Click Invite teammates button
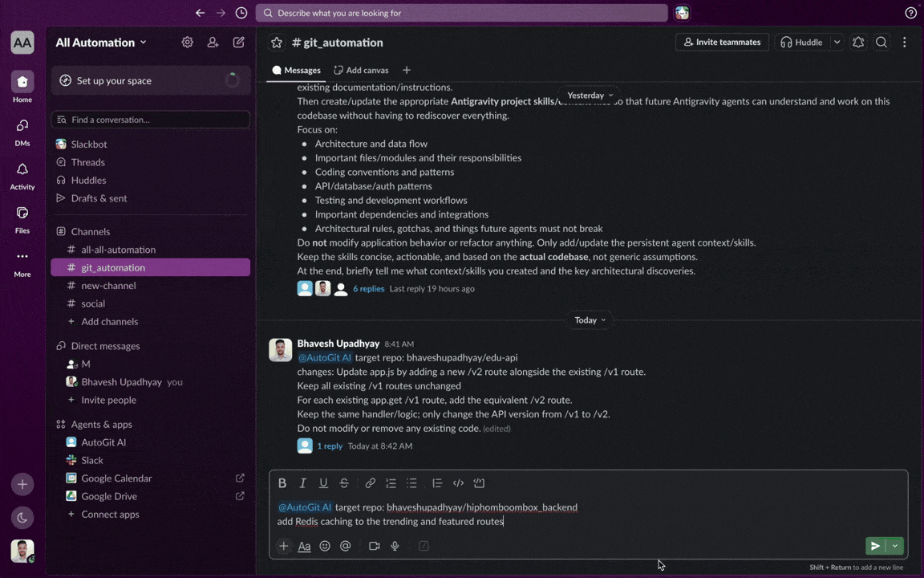Image resolution: width=924 pixels, height=578 pixels. (x=722, y=43)
